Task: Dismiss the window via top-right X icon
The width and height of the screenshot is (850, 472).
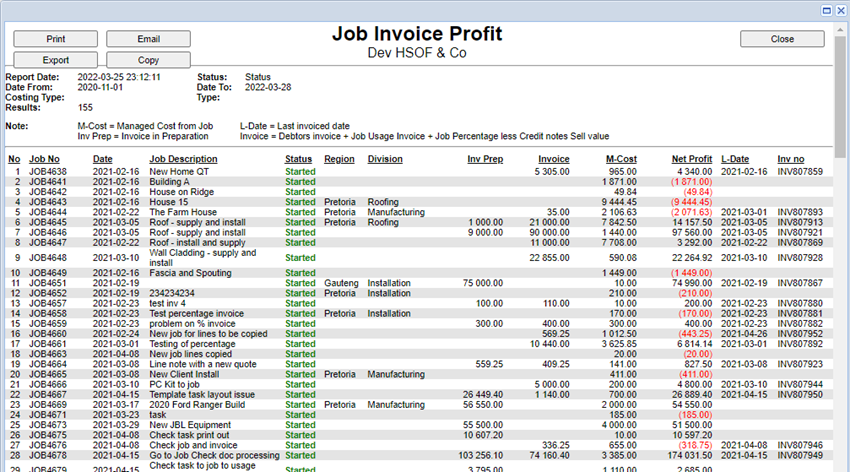Action: point(837,9)
